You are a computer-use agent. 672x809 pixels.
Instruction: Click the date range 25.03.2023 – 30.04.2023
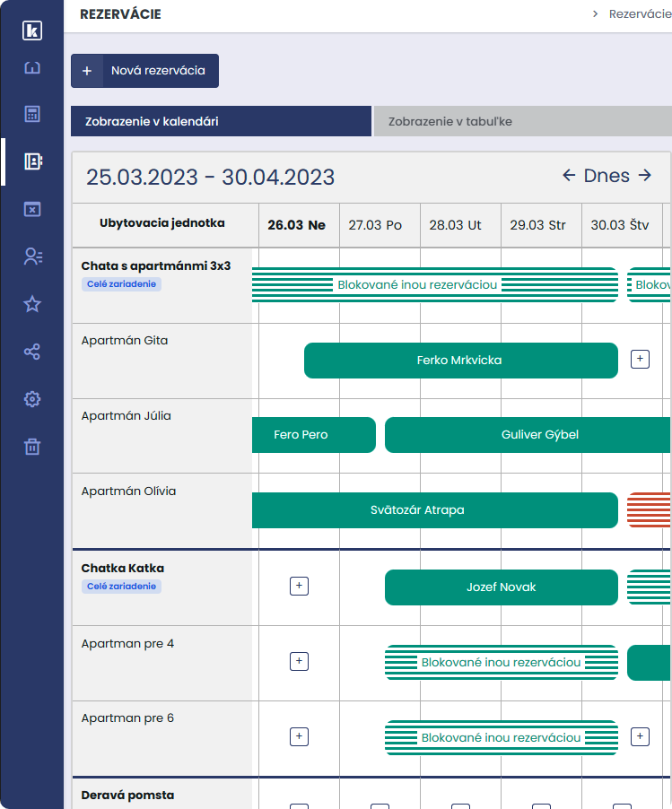211,177
